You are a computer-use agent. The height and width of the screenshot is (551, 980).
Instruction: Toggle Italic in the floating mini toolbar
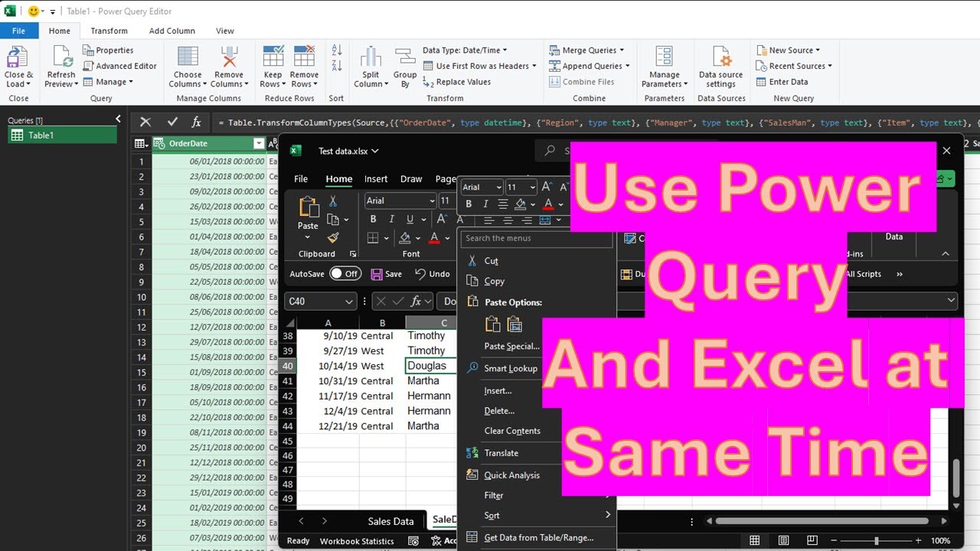(485, 204)
